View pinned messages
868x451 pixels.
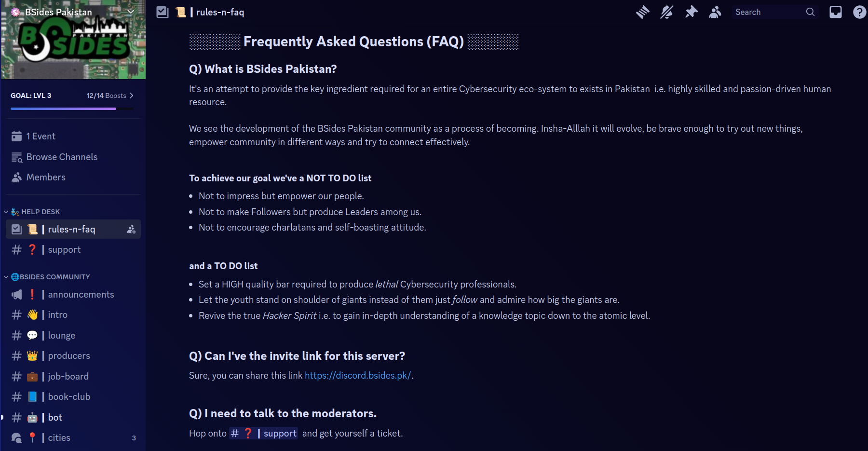click(691, 12)
